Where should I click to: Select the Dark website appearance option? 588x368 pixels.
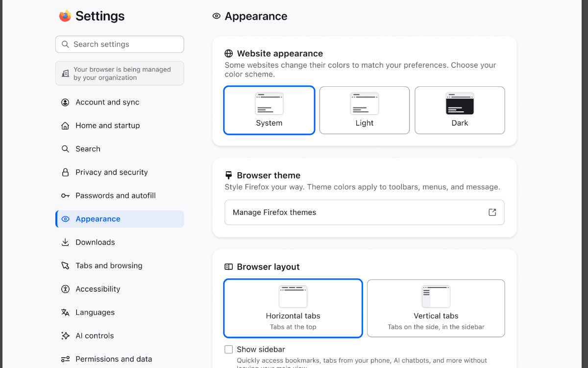[460, 110]
